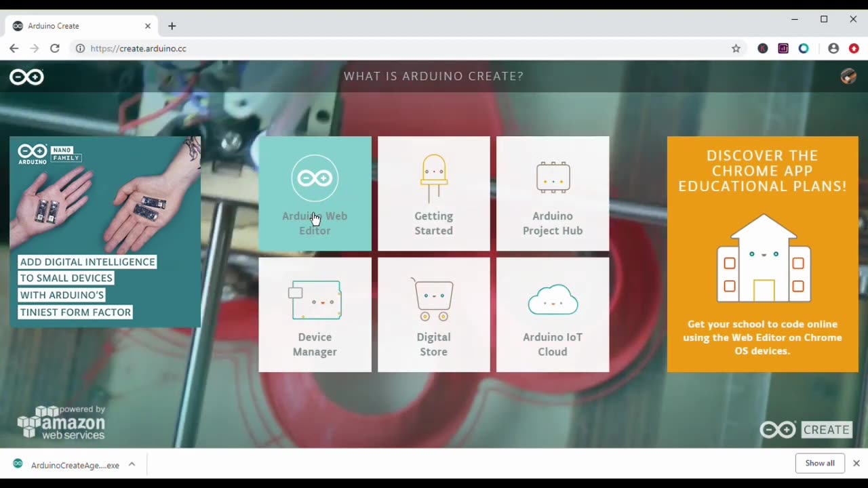Open downloaded ArduinoCreateAgent exe file

[x=66, y=465]
